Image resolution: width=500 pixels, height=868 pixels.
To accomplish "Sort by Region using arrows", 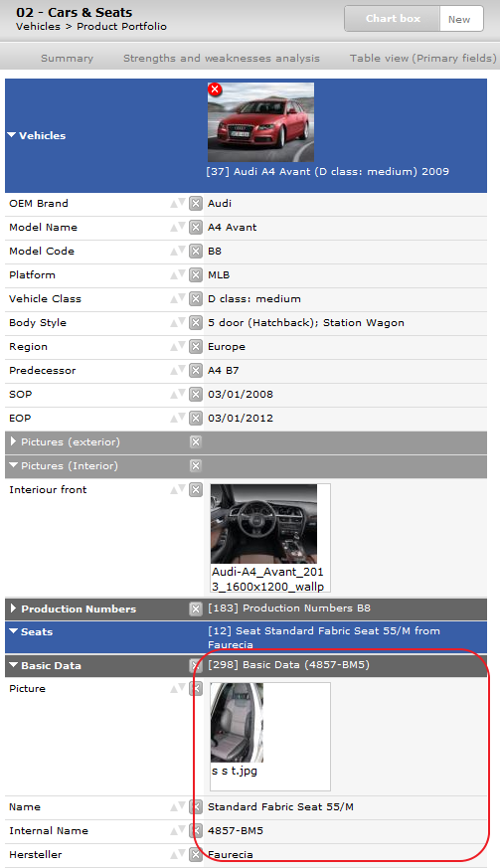I will tap(178, 346).
